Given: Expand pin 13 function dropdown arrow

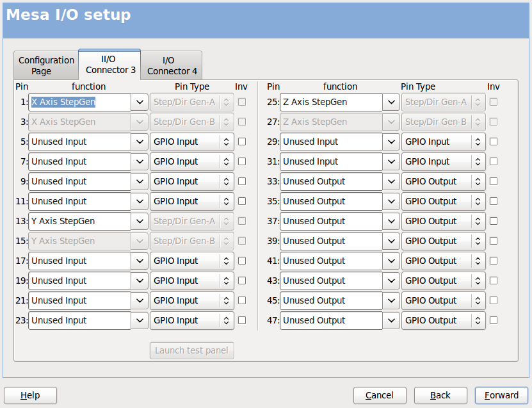Looking at the screenshot, I should [140, 221].
